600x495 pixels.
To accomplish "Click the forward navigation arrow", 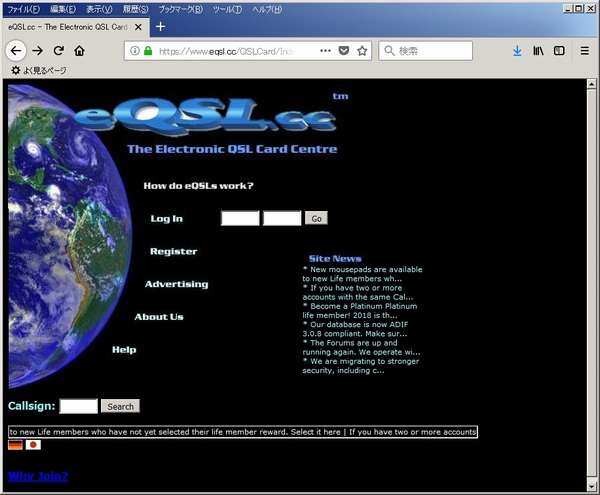I will pos(38,50).
